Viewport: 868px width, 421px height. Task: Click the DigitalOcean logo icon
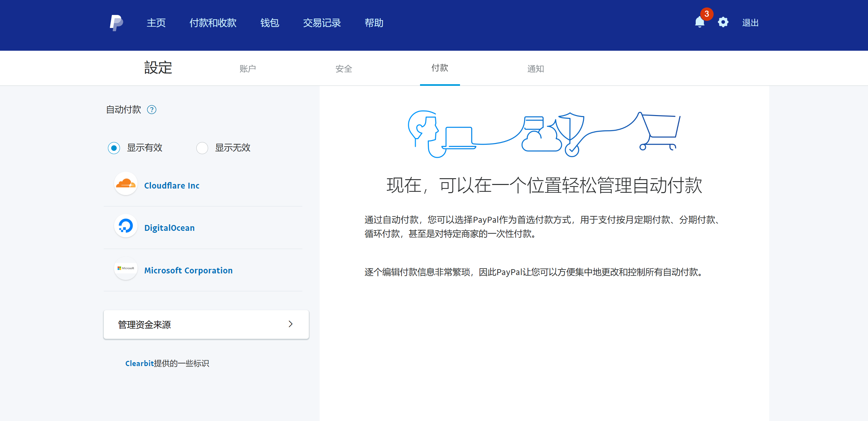pyautogui.click(x=126, y=226)
